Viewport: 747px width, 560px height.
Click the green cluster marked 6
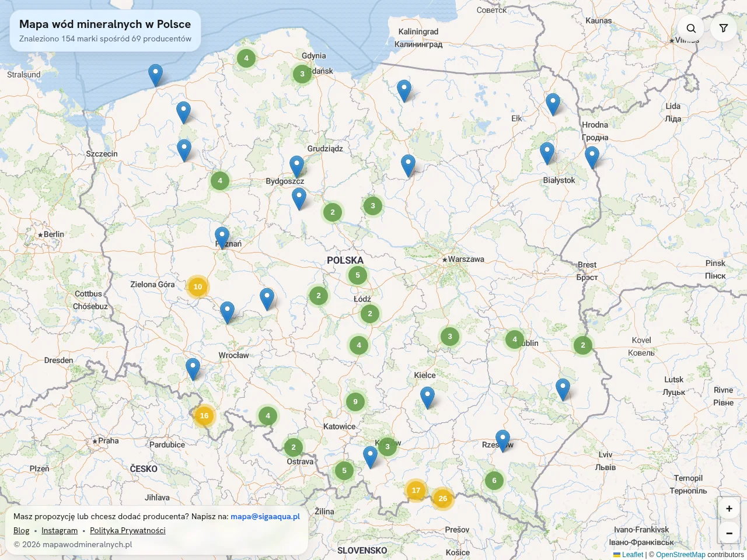coord(494,481)
